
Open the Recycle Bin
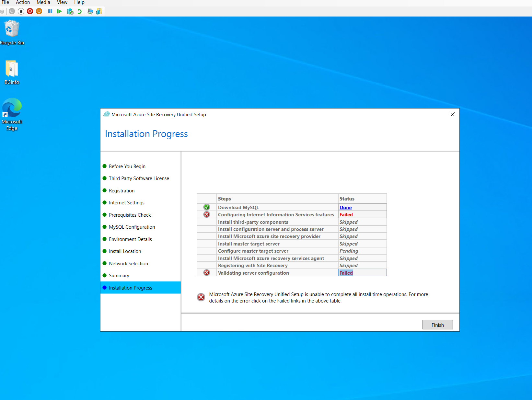(12, 29)
